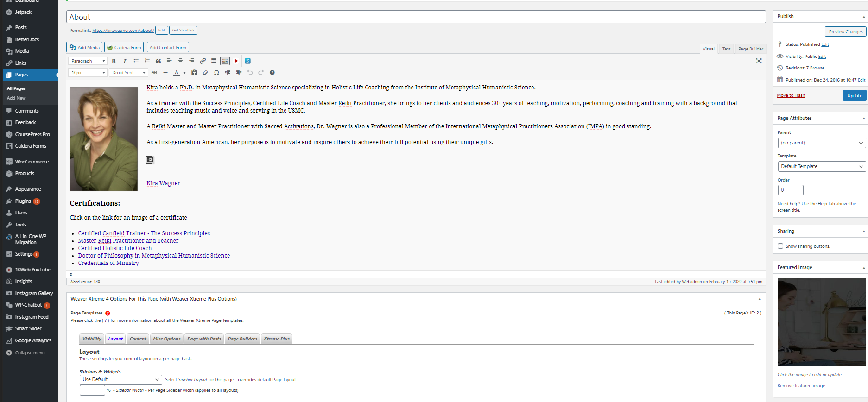Open the Default Template dropdown
868x402 pixels.
click(x=822, y=166)
